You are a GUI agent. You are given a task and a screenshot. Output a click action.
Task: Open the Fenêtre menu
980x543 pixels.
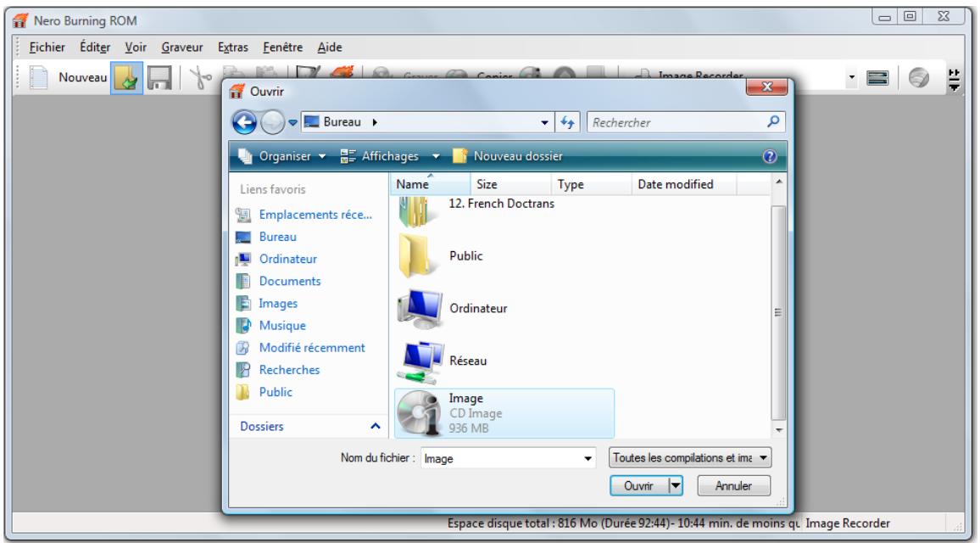pos(282,47)
